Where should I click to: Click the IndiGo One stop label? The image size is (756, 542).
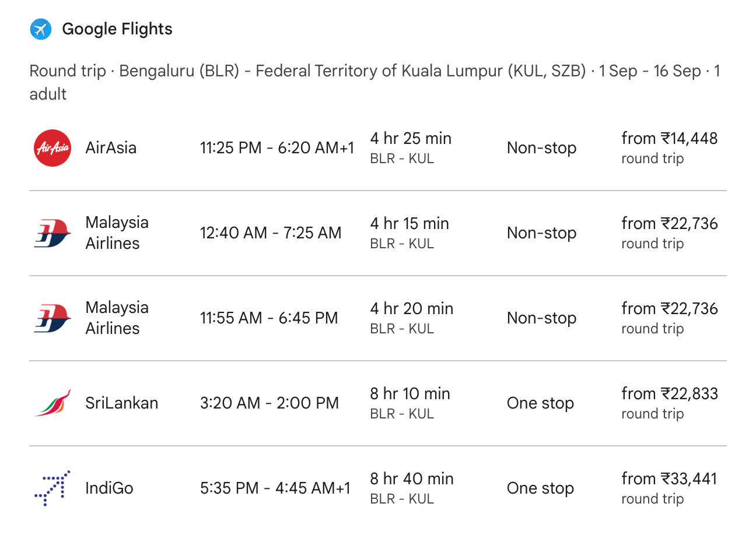pos(540,488)
